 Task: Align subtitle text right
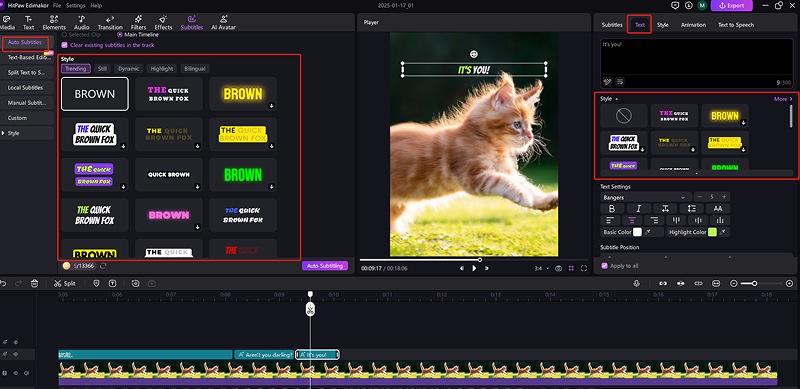pos(654,220)
